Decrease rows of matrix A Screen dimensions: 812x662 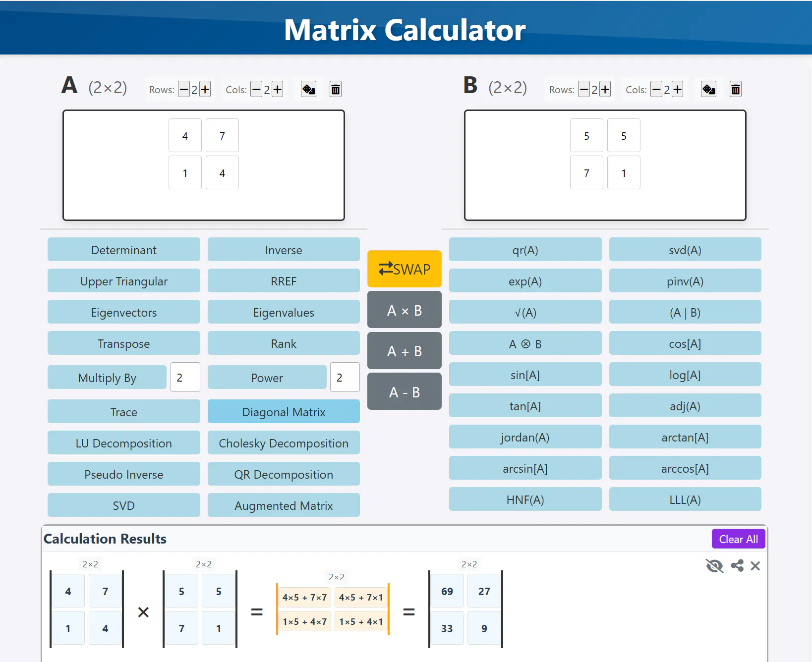[184, 90]
